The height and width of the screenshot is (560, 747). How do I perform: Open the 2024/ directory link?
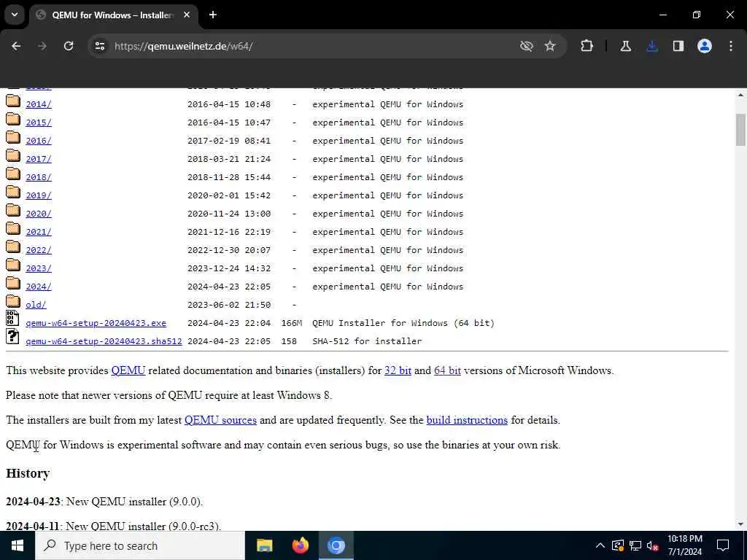point(39,287)
